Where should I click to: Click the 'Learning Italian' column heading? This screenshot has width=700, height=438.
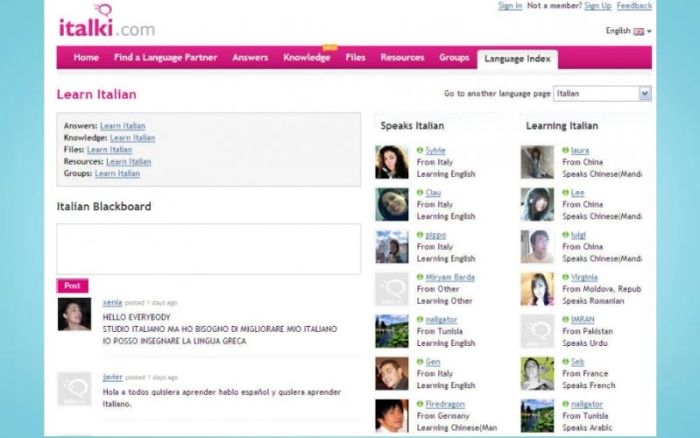pos(562,126)
